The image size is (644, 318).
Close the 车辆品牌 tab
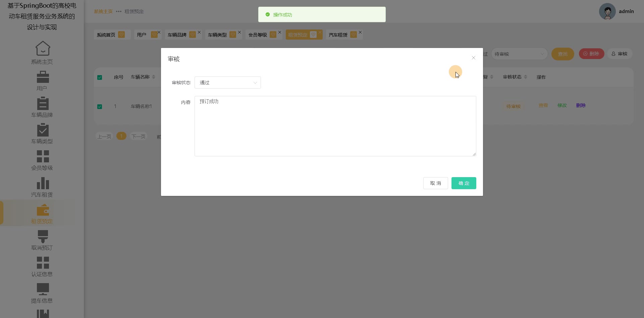199,32
